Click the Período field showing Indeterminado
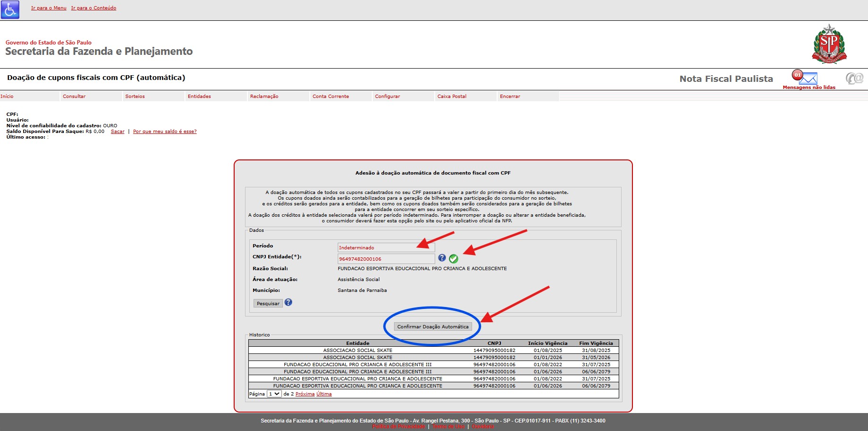 pyautogui.click(x=386, y=248)
